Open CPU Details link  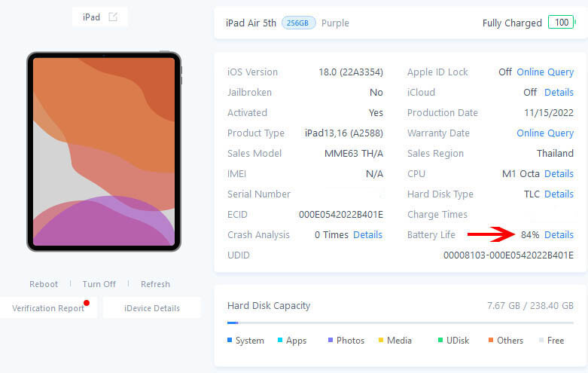[x=559, y=174]
